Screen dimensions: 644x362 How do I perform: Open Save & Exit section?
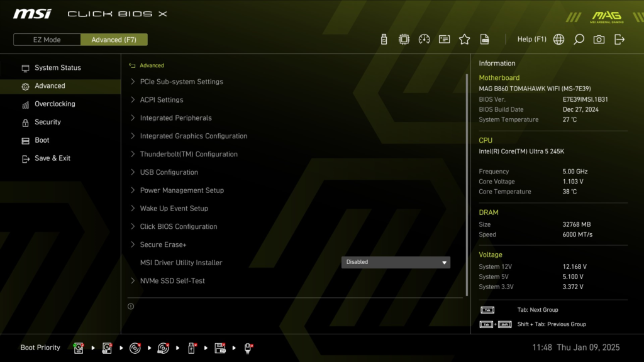[x=51, y=158]
